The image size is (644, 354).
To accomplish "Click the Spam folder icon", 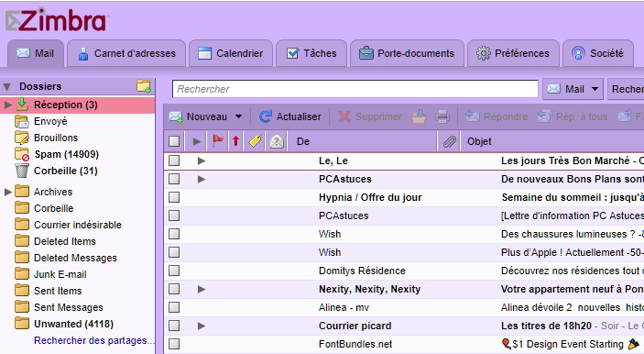I will coord(22,154).
